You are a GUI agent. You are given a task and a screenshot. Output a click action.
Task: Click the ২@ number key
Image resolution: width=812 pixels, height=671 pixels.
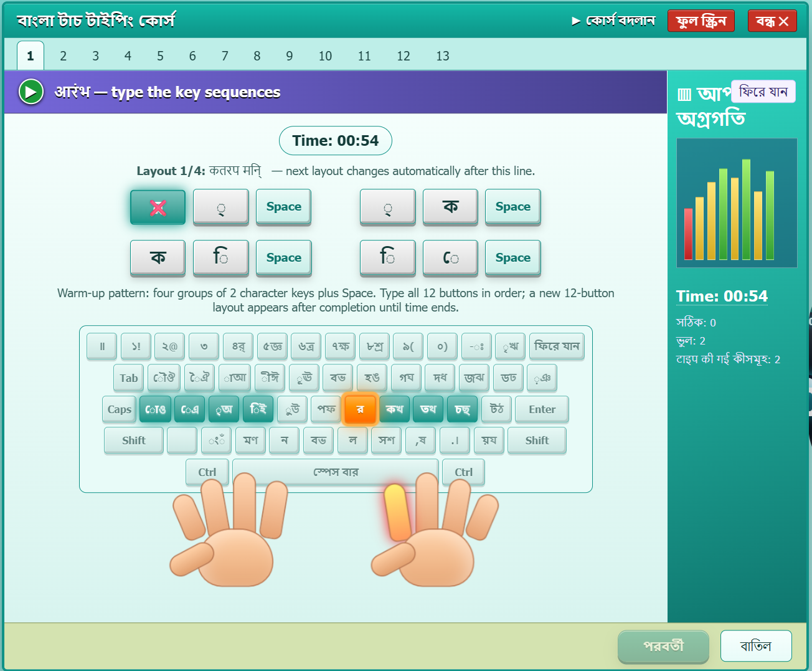click(170, 346)
